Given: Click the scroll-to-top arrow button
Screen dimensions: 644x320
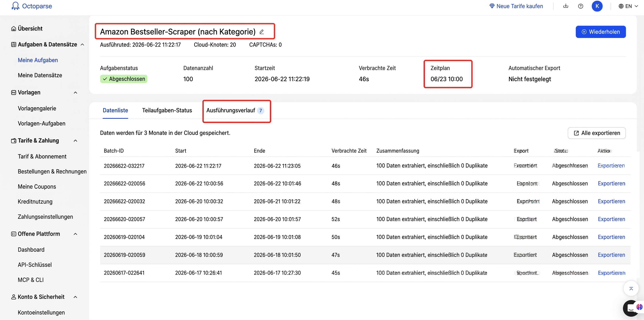Looking at the screenshot, I should (631, 288).
